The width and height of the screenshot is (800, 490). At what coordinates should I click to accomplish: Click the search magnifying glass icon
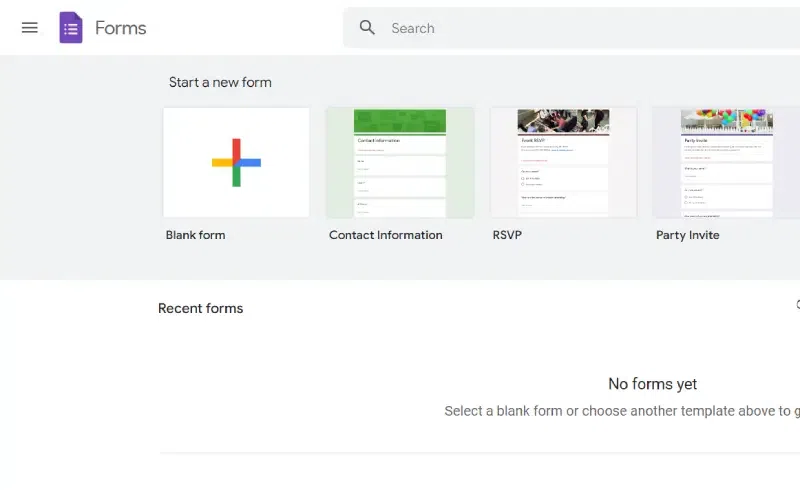click(368, 28)
